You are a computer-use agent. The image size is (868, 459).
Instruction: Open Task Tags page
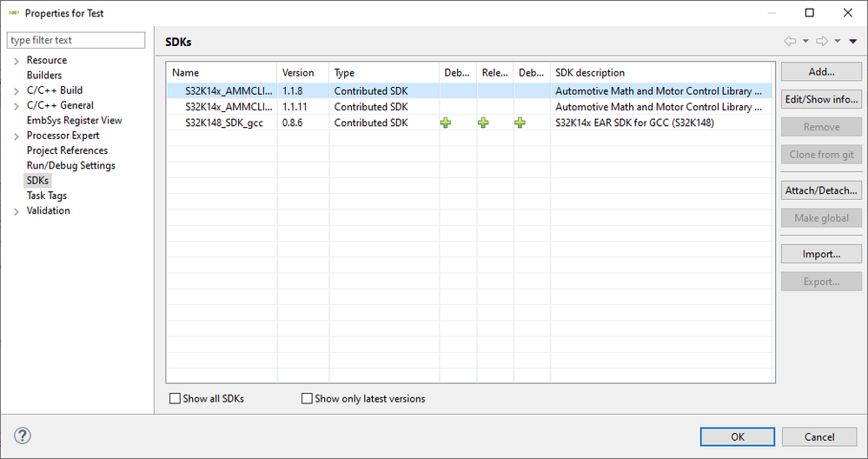(47, 195)
